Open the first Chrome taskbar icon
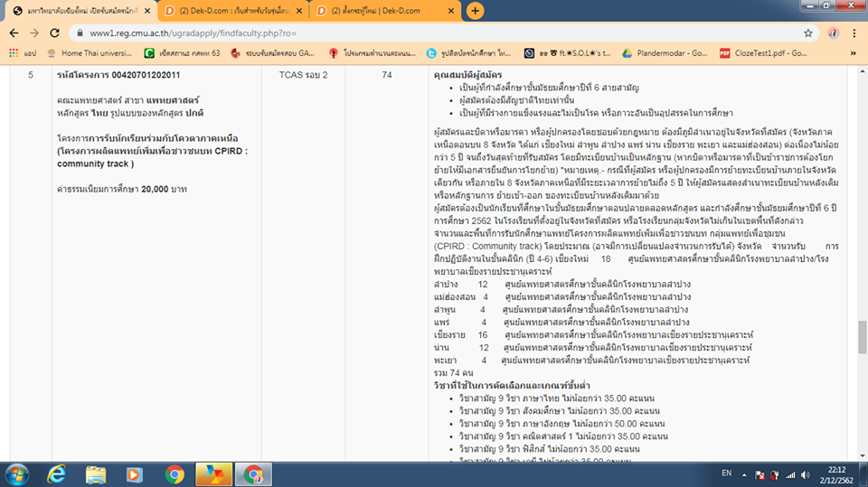Image resolution: width=868 pixels, height=487 pixels. (175, 475)
